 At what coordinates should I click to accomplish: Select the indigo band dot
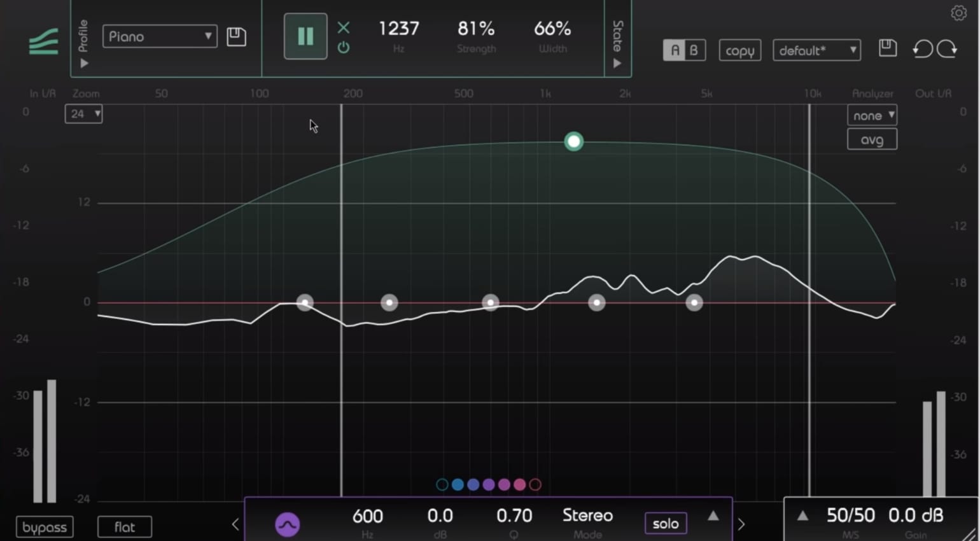(473, 484)
